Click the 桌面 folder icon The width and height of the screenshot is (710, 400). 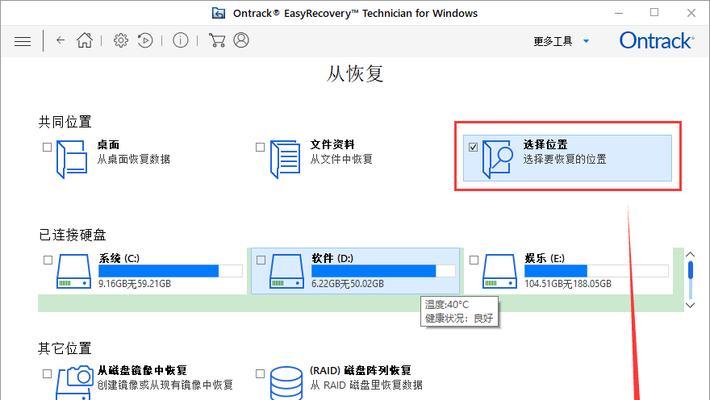coord(72,159)
